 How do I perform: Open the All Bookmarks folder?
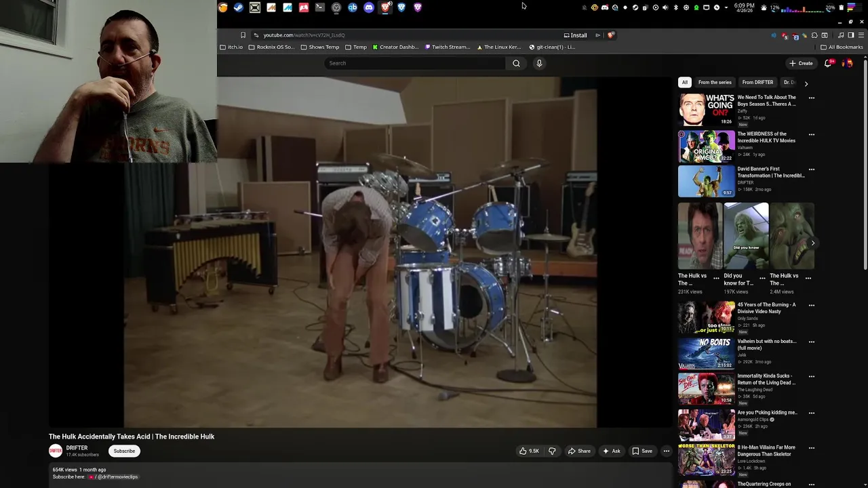[842, 47]
